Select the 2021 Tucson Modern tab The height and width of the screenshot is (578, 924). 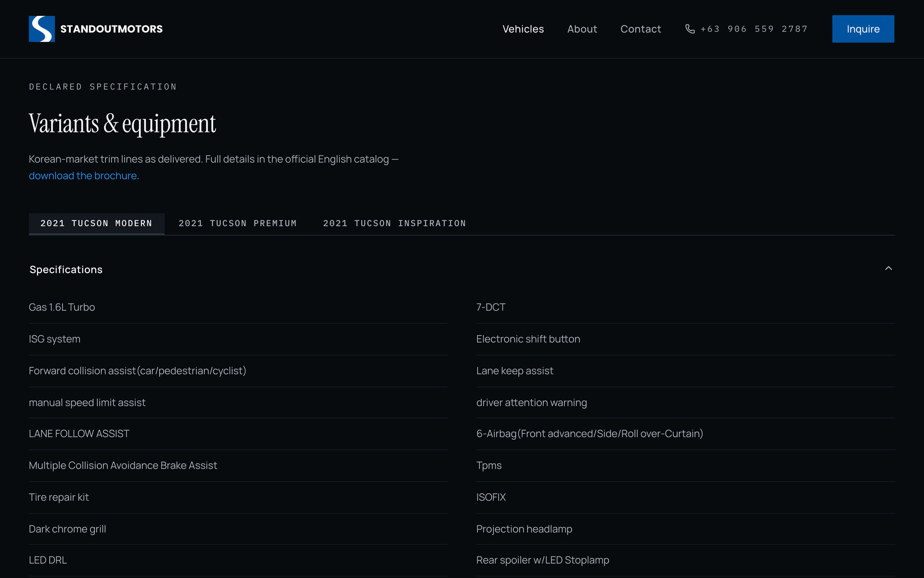pos(96,223)
